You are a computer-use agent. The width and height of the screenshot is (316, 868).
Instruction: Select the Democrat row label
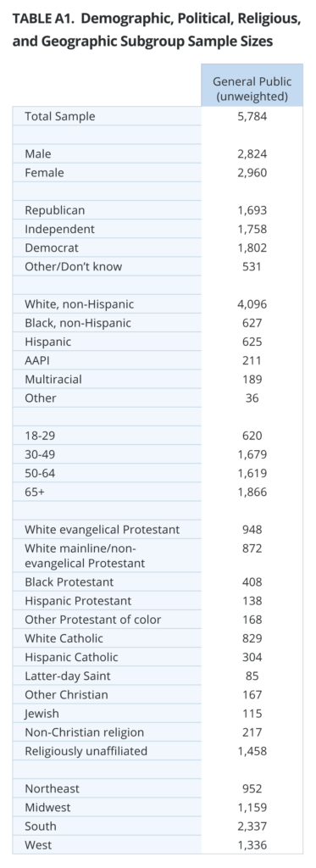[x=52, y=248]
